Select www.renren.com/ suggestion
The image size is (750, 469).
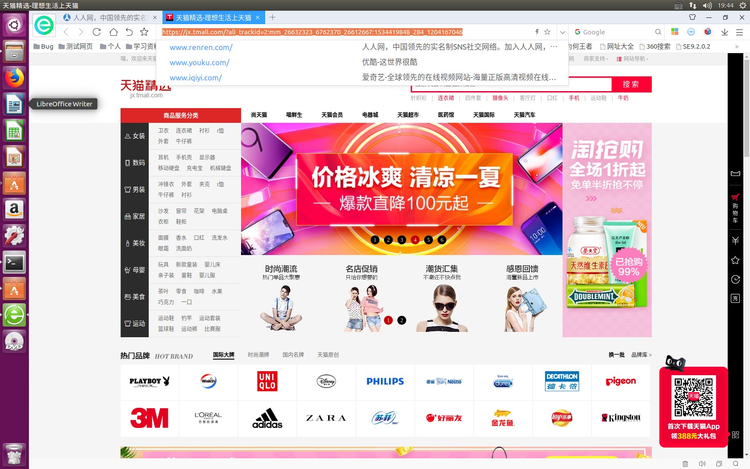tap(201, 47)
